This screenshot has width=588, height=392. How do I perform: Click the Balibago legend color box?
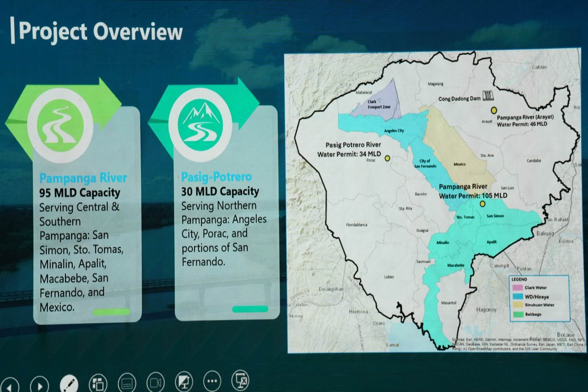[518, 314]
